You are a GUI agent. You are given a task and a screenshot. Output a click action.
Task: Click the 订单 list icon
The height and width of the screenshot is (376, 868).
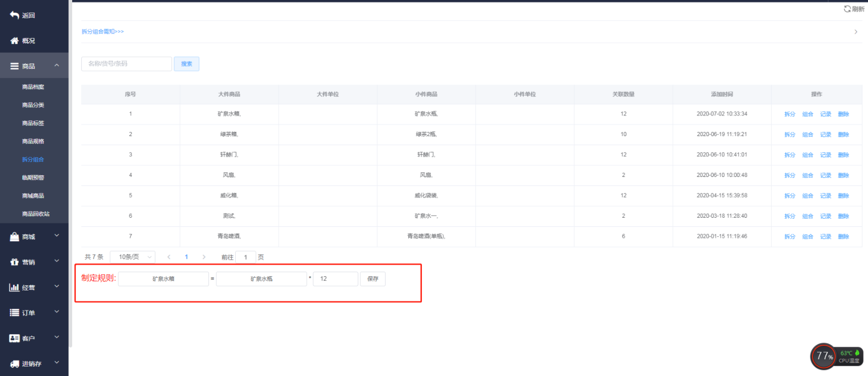pyautogui.click(x=14, y=313)
